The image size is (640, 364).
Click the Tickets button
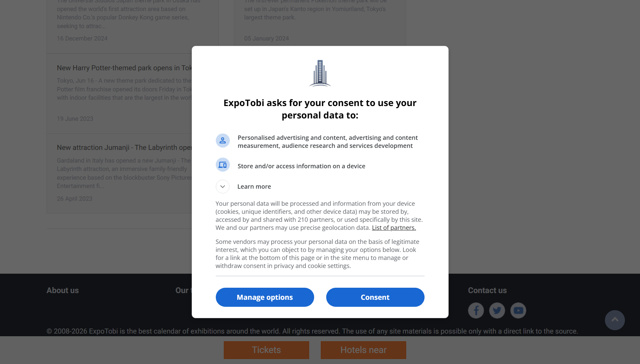click(266, 350)
